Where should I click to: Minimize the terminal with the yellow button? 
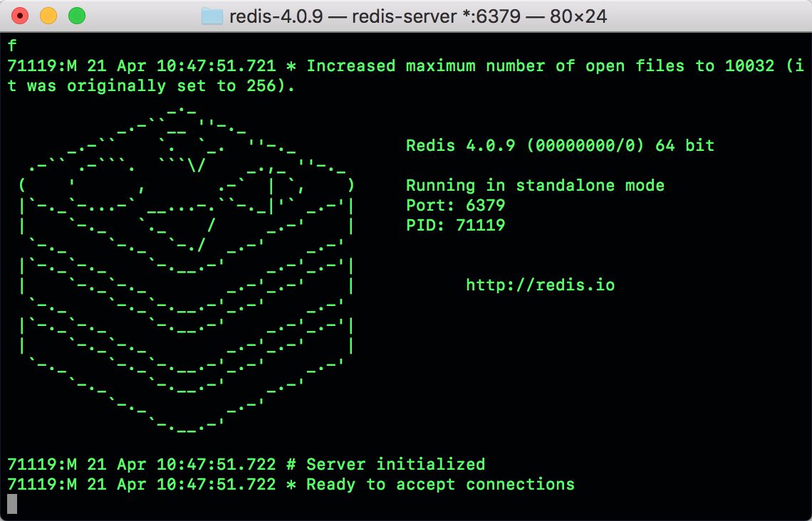pos(48,16)
